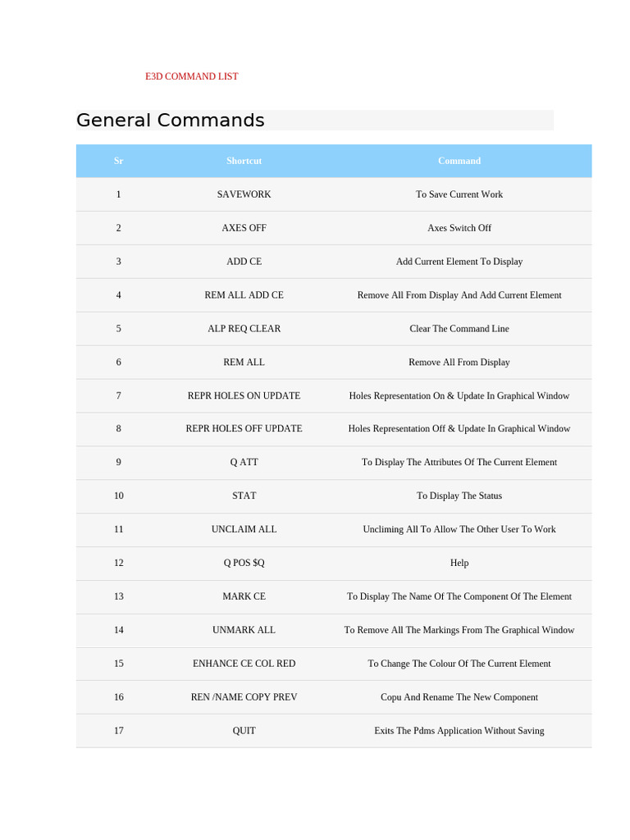Screen dimensions: 630x840
Task: Click the E3D COMMAND LIST title
Action: (x=191, y=76)
